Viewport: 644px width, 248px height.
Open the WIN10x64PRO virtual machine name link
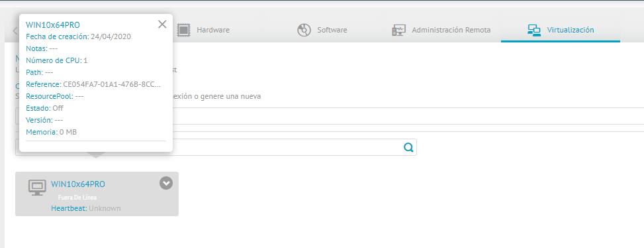(x=78, y=184)
